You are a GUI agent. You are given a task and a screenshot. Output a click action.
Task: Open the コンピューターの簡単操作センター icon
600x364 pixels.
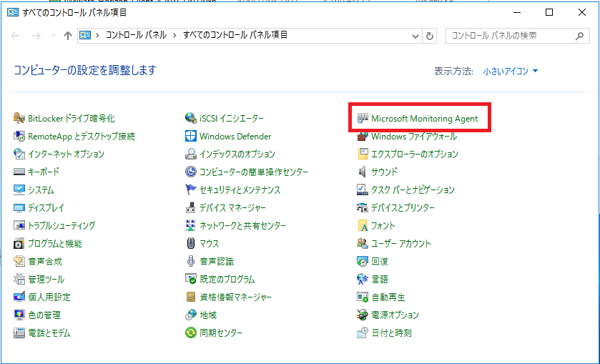(190, 172)
